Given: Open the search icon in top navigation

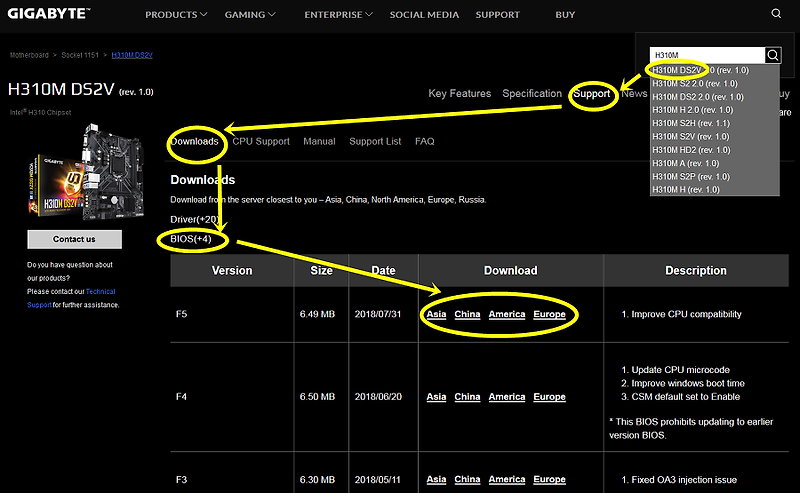Looking at the screenshot, I should click(776, 14).
